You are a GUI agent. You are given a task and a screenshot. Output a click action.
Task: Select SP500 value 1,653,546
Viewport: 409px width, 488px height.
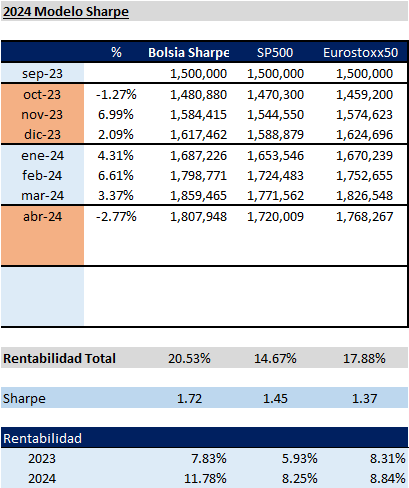(x=275, y=156)
